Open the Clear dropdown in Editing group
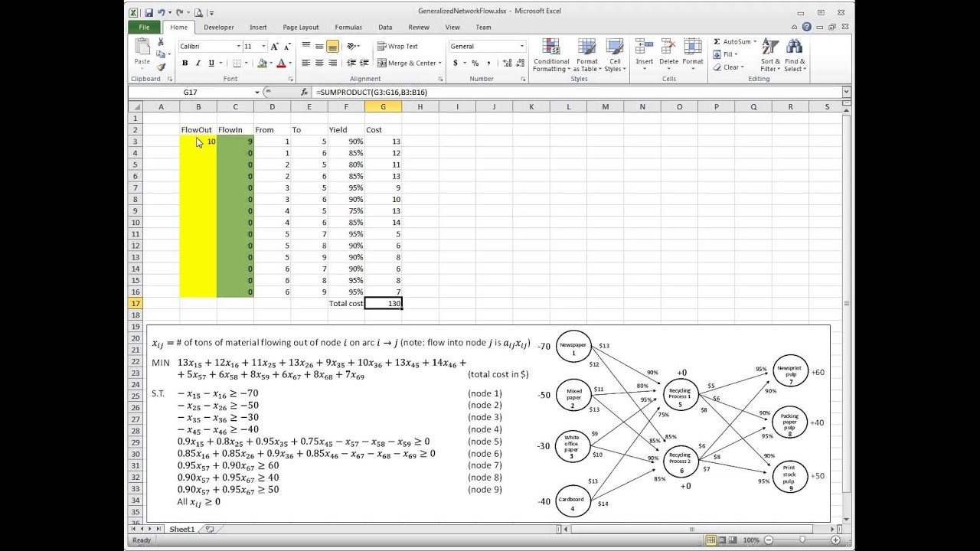 (x=730, y=67)
